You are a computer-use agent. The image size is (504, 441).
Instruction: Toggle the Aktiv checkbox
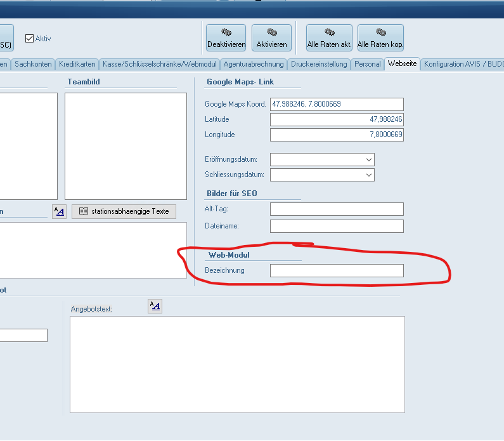pyautogui.click(x=29, y=38)
